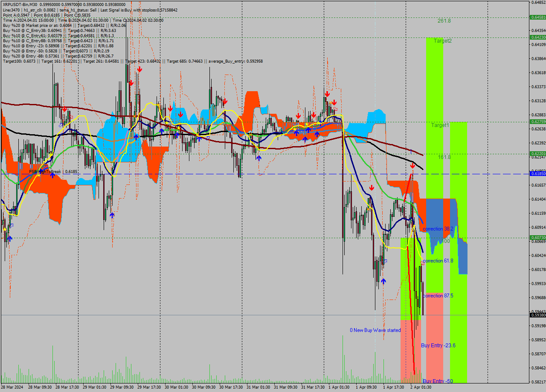
Task: Click the 'Buy %10 @ Entry -23' line
Action: tap(58, 46)
